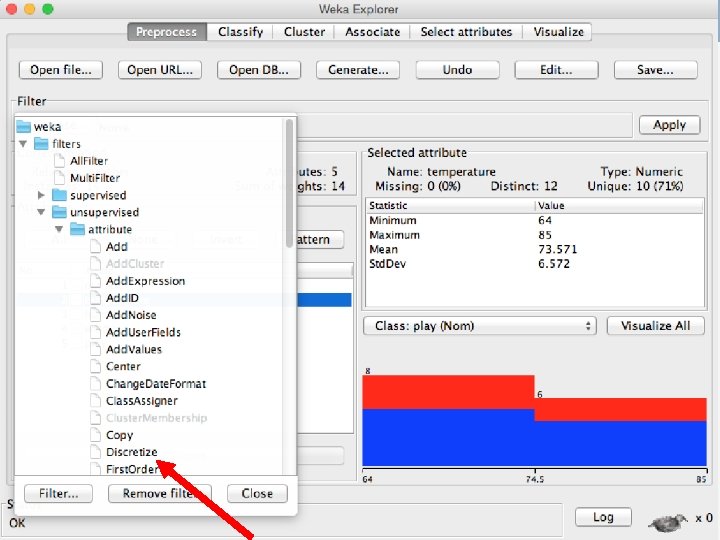The width and height of the screenshot is (720, 540).
Task: Click the weka root folder icon
Action: (23, 126)
